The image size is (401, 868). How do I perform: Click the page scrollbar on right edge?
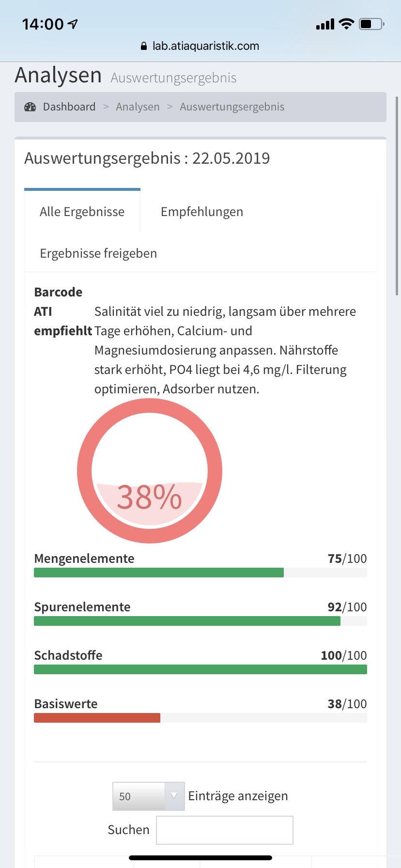[x=397, y=194]
